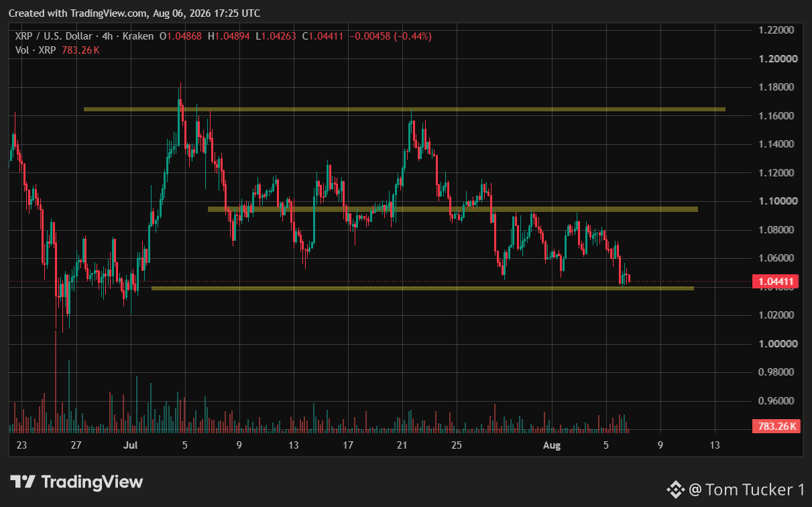Click the 1.18000 price axis label

[x=776, y=87]
